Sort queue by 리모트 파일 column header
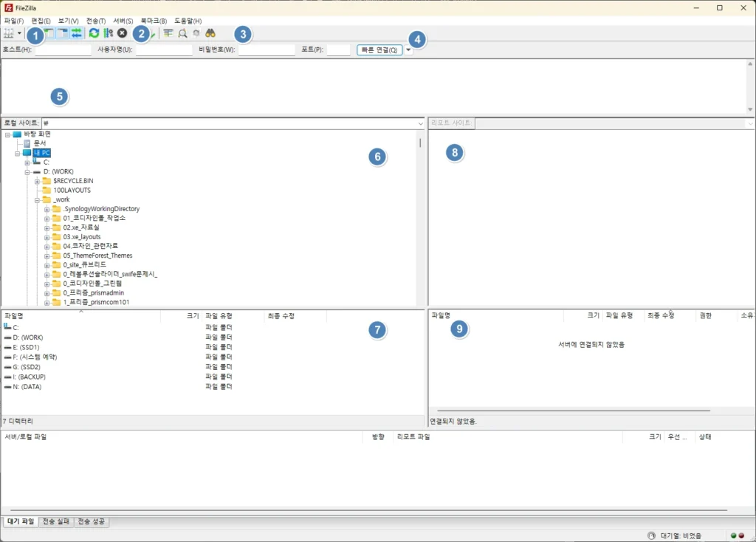Viewport: 756px width, 542px height. 508,437
